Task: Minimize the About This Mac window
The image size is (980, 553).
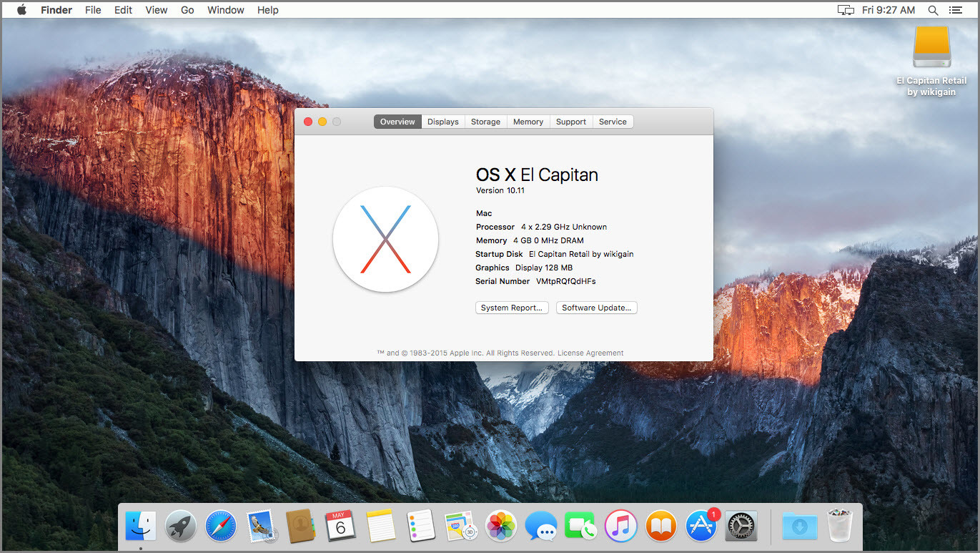Action: [322, 122]
